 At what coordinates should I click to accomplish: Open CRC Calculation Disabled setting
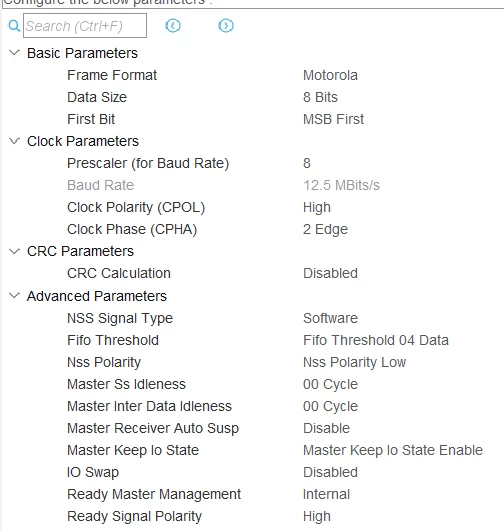click(x=330, y=273)
